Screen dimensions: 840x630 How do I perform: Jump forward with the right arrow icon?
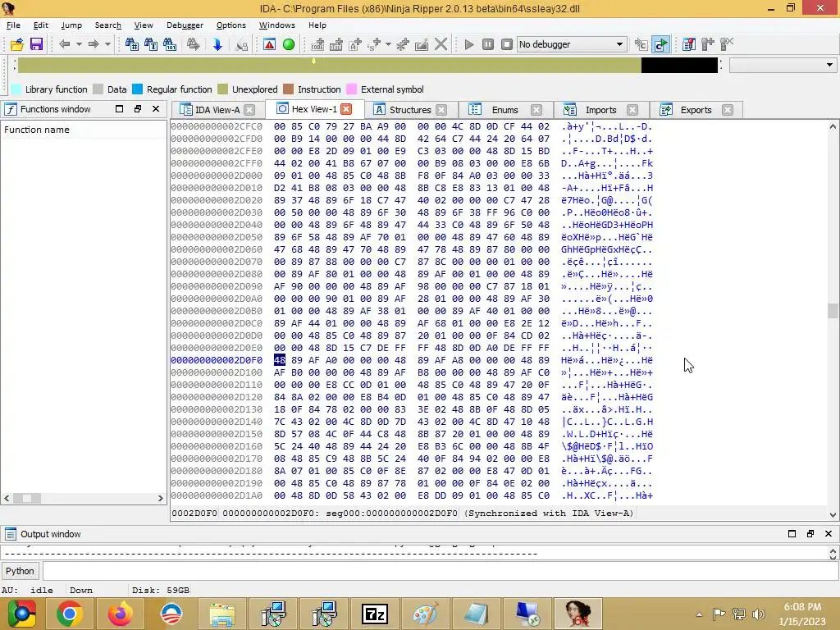94,44
